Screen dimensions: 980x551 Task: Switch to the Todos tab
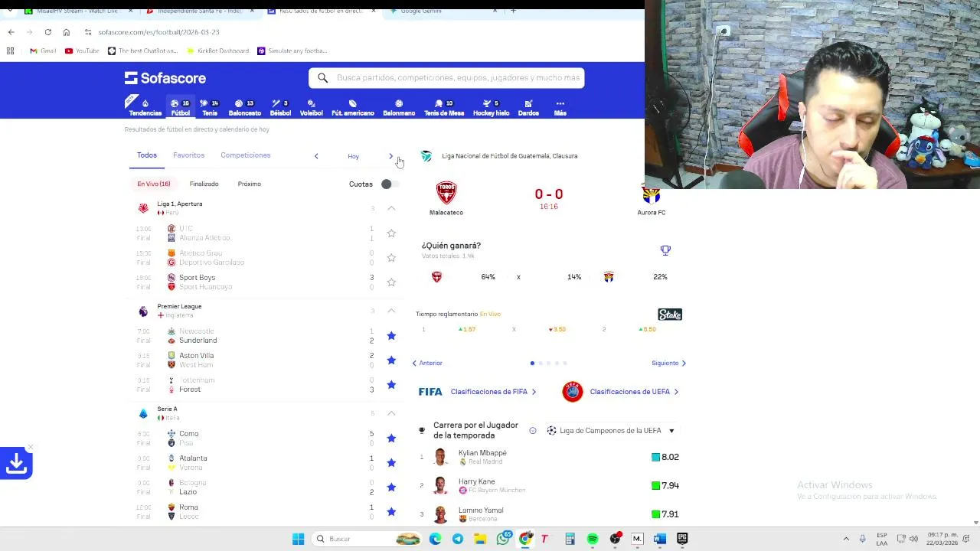point(147,155)
